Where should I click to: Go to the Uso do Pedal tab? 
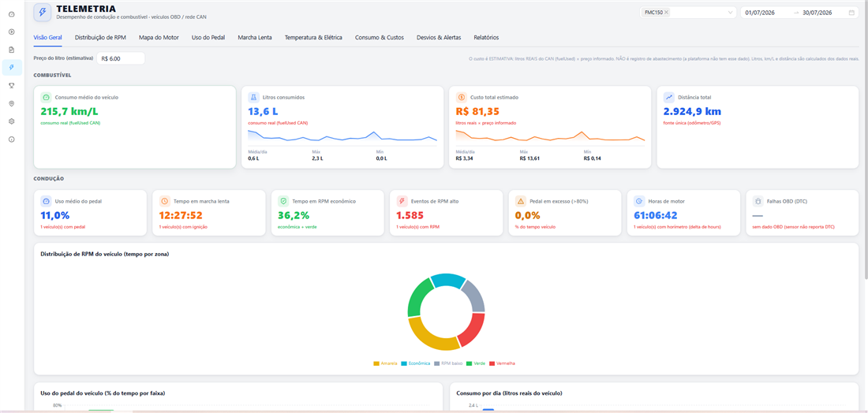[x=208, y=38]
